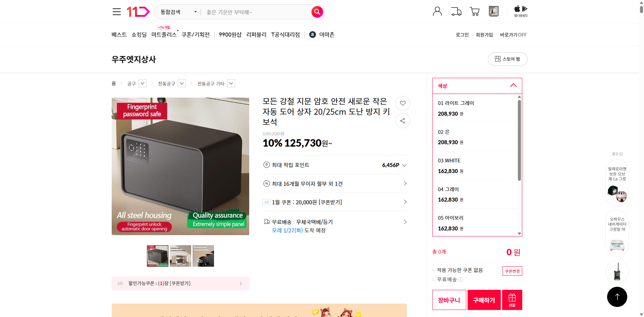This screenshot has height=317, width=644.
Task: Toggle the wishlist heart on the product
Action: point(402,103)
